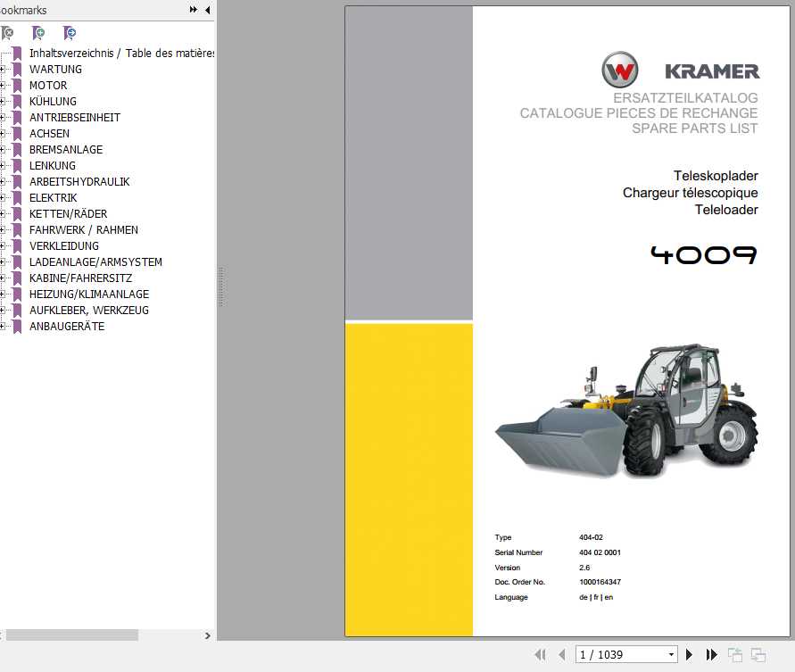Click bookmark icon beside Inhaltsverzeichnis
The image size is (795, 672).
tap(17, 53)
